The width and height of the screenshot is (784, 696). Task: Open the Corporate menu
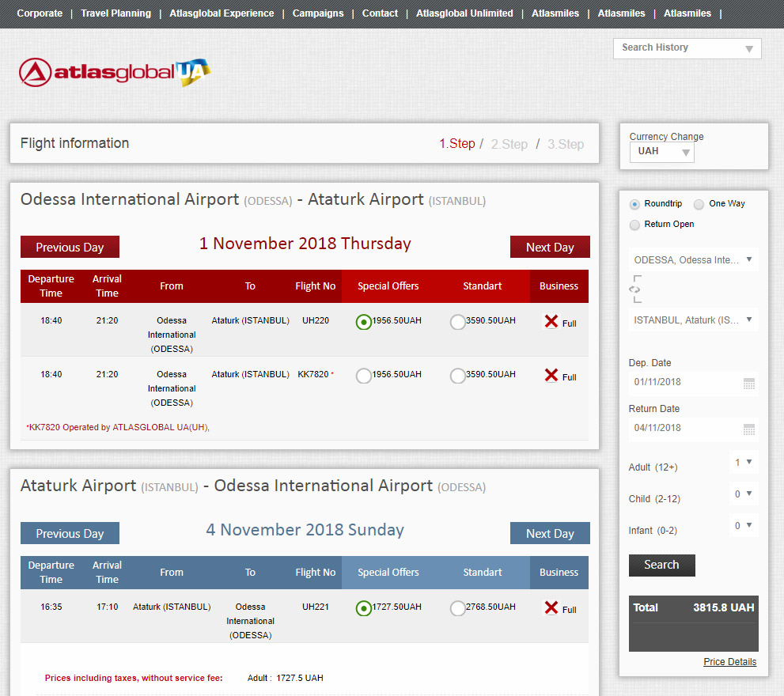pos(40,13)
